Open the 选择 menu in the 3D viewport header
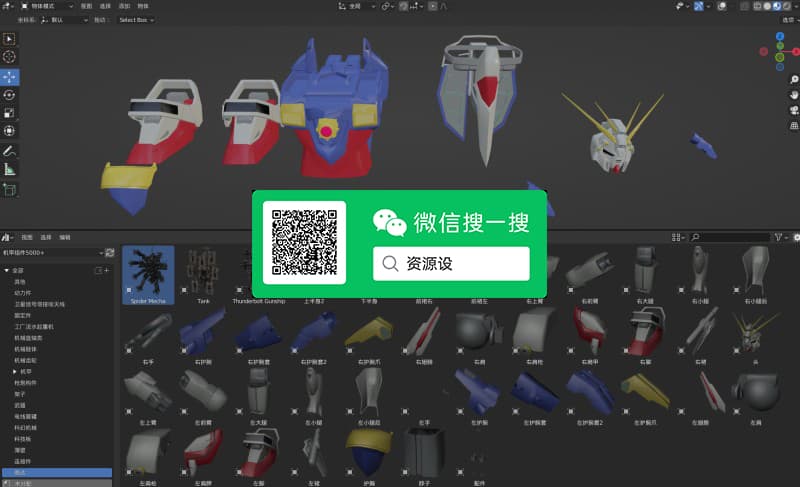The height and width of the screenshot is (487, 800). click(x=105, y=6)
